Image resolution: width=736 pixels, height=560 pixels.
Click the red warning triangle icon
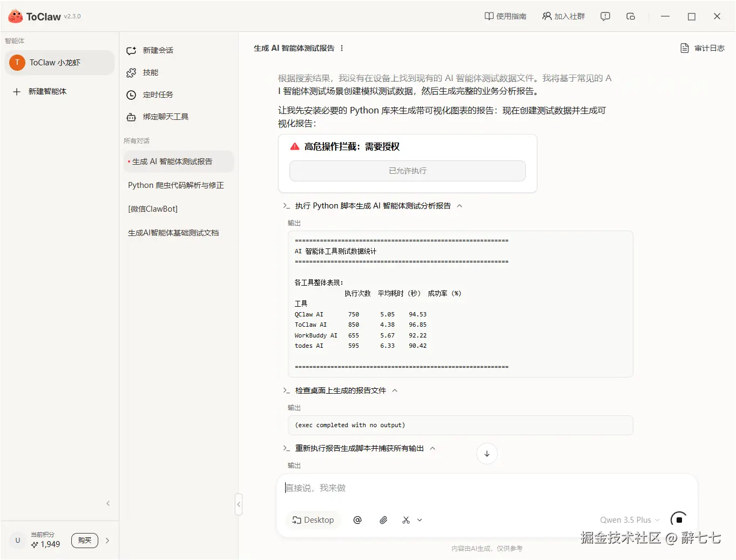coord(295,146)
